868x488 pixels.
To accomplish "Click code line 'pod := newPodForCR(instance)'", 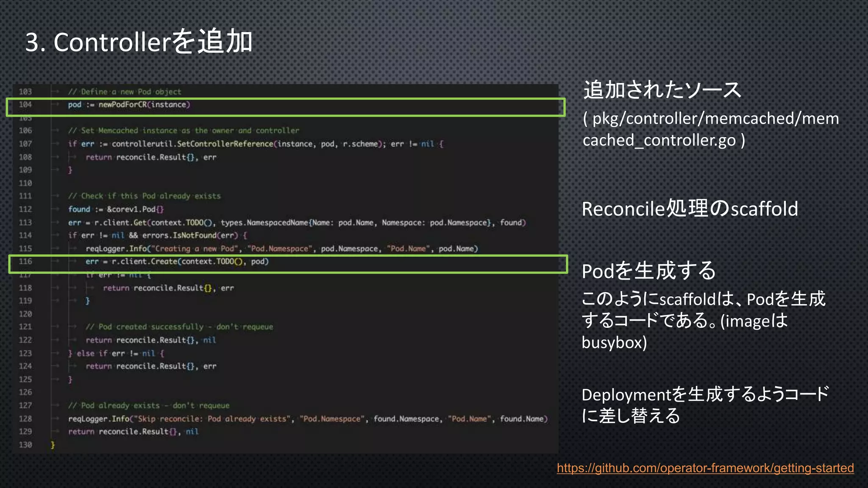I will tap(129, 105).
